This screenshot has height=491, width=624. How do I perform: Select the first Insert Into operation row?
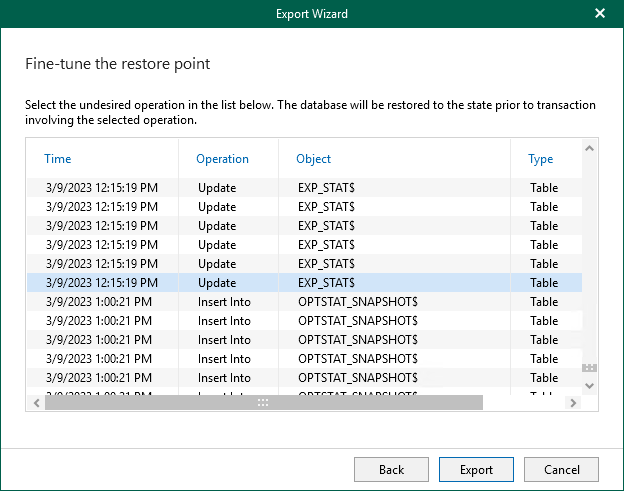tap(224, 302)
